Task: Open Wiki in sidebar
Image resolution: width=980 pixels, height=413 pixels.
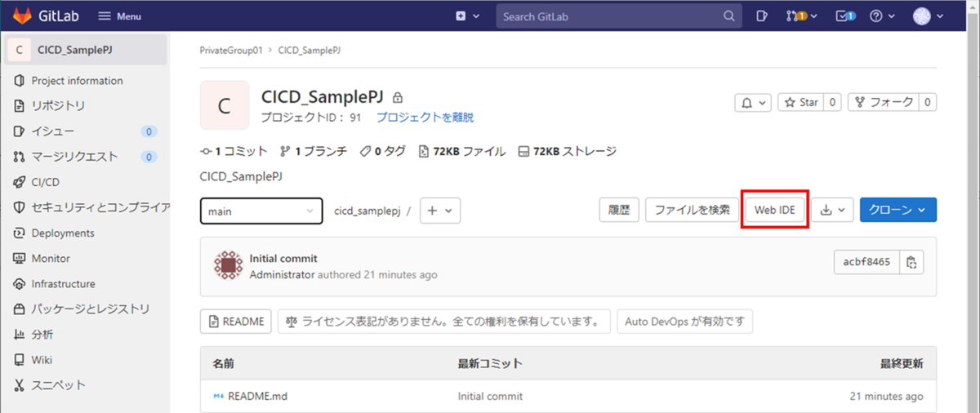Action: tap(42, 360)
